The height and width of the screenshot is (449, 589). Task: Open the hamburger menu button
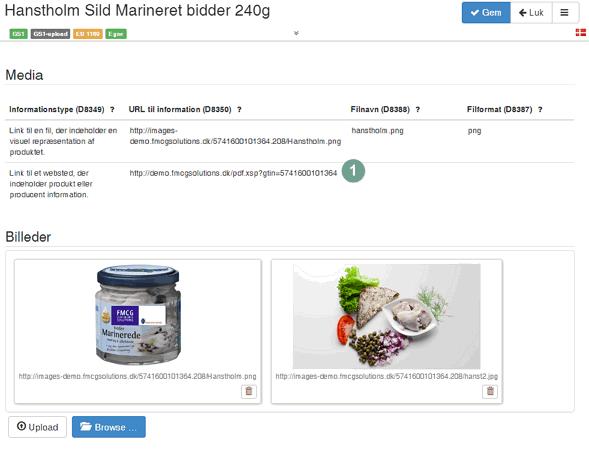pos(564,13)
